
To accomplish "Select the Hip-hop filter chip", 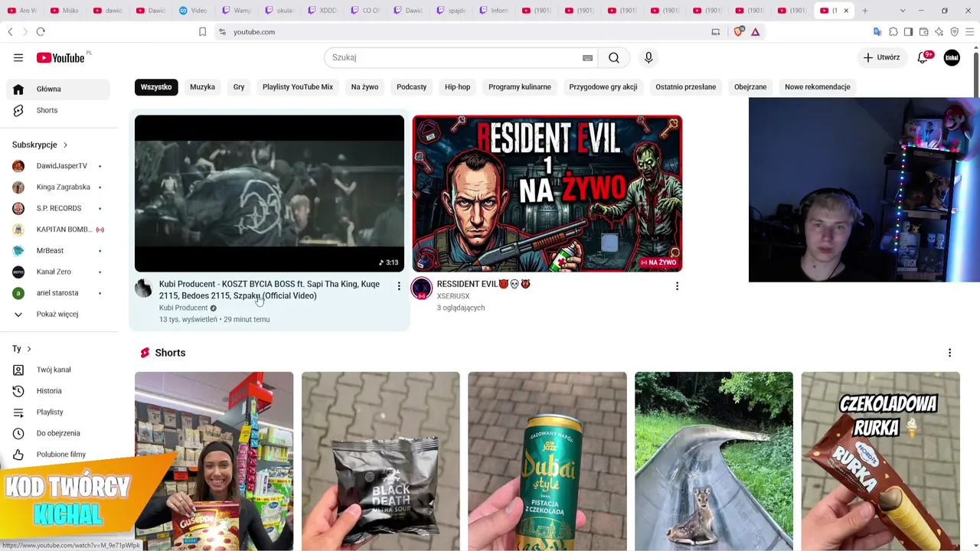I will tap(457, 86).
